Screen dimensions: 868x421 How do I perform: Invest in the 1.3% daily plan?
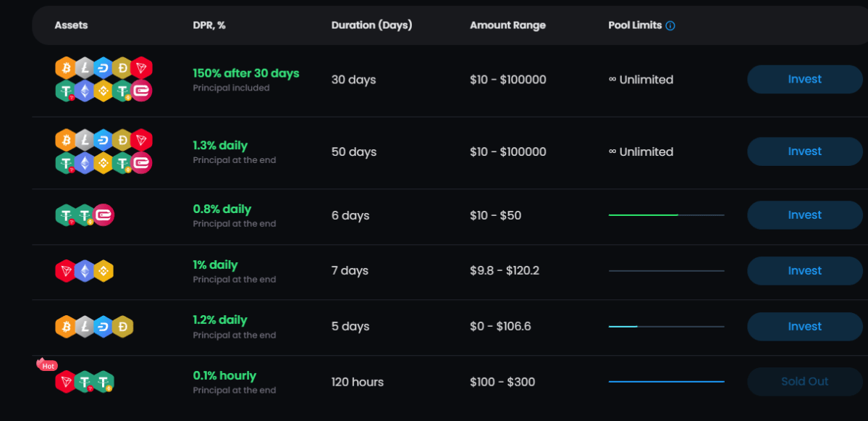tap(804, 151)
